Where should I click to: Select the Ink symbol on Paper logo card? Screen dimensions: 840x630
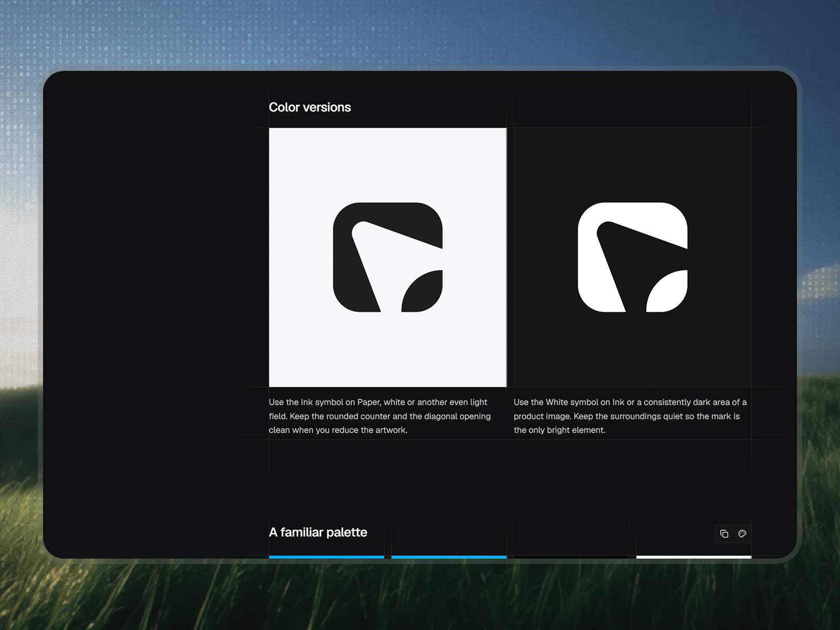coord(387,257)
